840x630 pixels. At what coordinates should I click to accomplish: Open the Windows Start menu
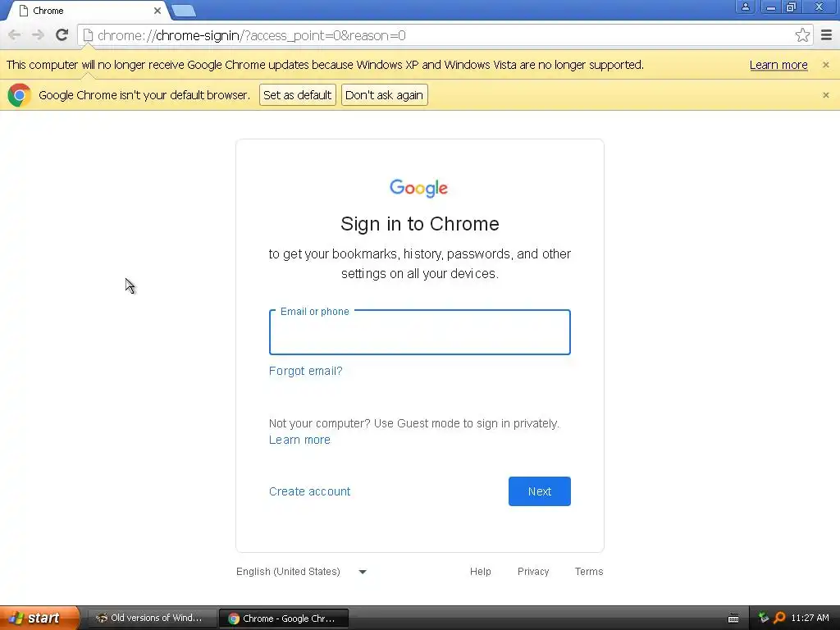coord(39,618)
